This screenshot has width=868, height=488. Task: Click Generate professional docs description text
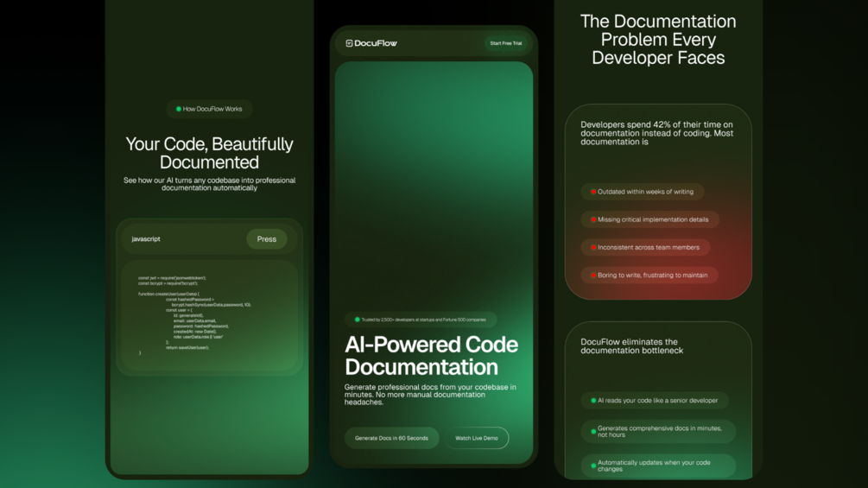(x=430, y=395)
